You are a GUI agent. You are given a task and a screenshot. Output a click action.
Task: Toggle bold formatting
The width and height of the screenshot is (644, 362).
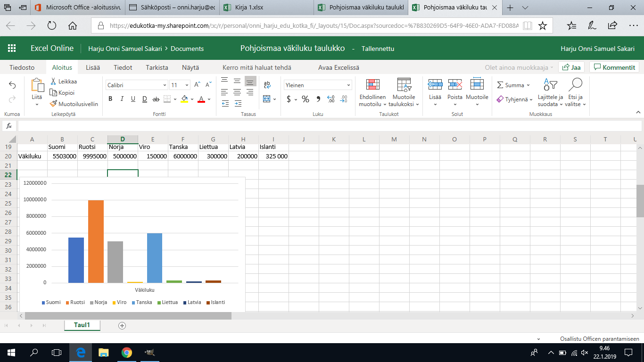coord(110,99)
